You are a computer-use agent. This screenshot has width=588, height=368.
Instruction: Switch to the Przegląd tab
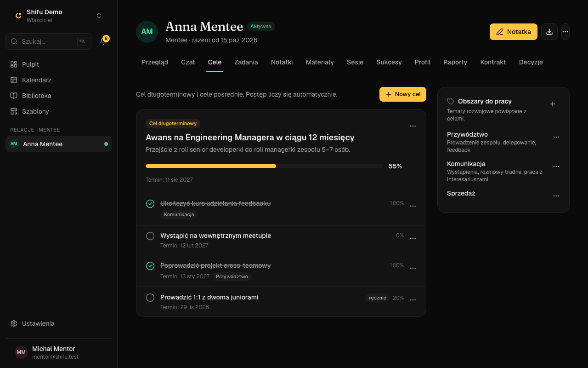pos(155,62)
